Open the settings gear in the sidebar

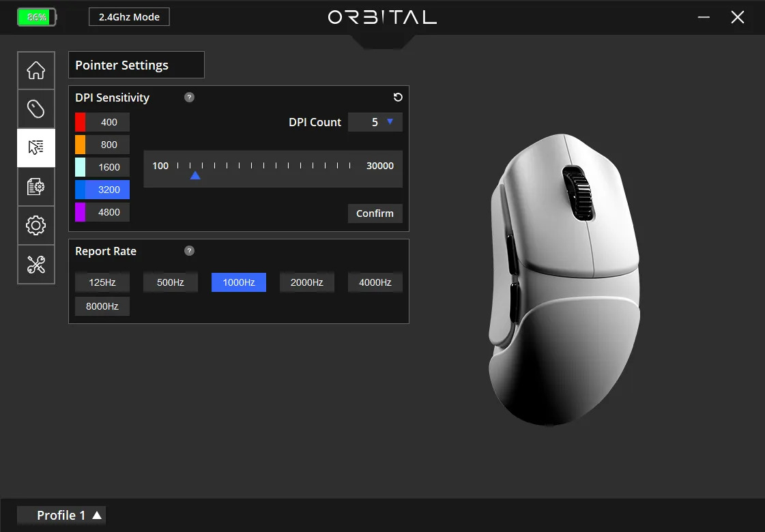[x=35, y=226]
